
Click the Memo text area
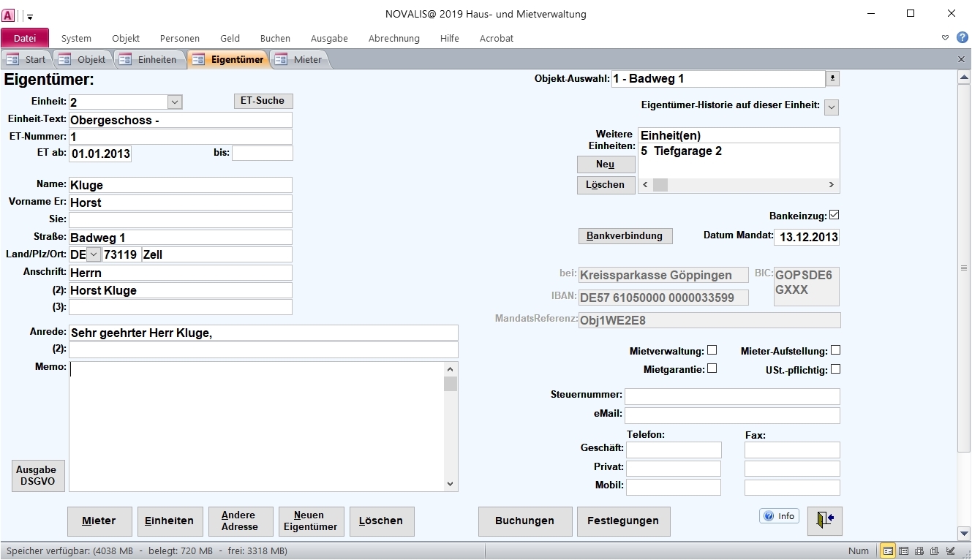pos(257,426)
